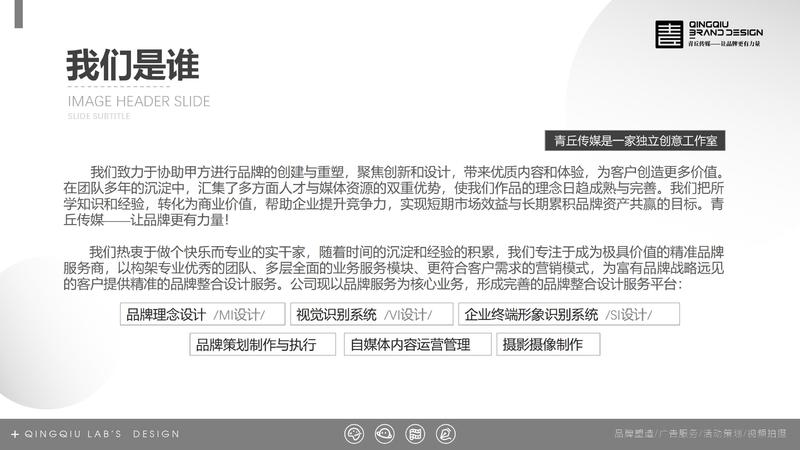Click the 品牌塑造 footer text

click(634, 434)
